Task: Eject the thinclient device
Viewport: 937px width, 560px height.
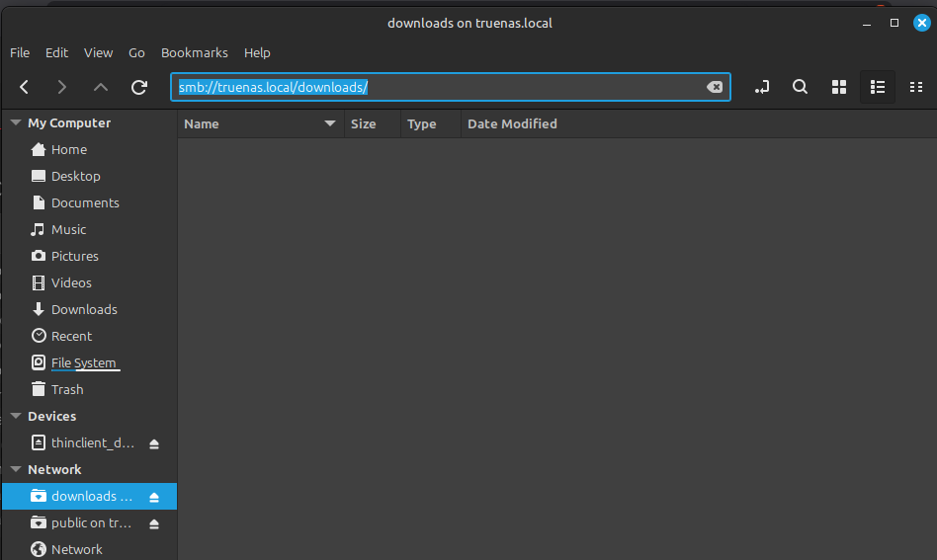Action: pos(154,443)
